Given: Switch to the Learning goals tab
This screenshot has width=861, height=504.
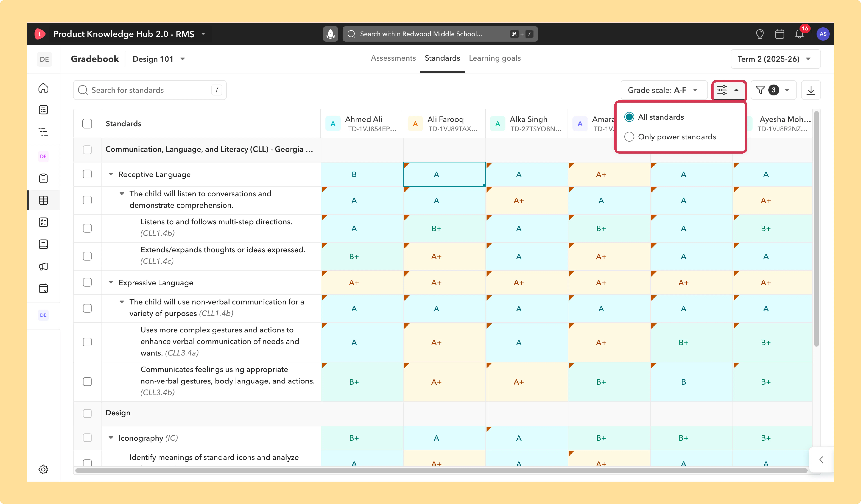Looking at the screenshot, I should (x=494, y=58).
